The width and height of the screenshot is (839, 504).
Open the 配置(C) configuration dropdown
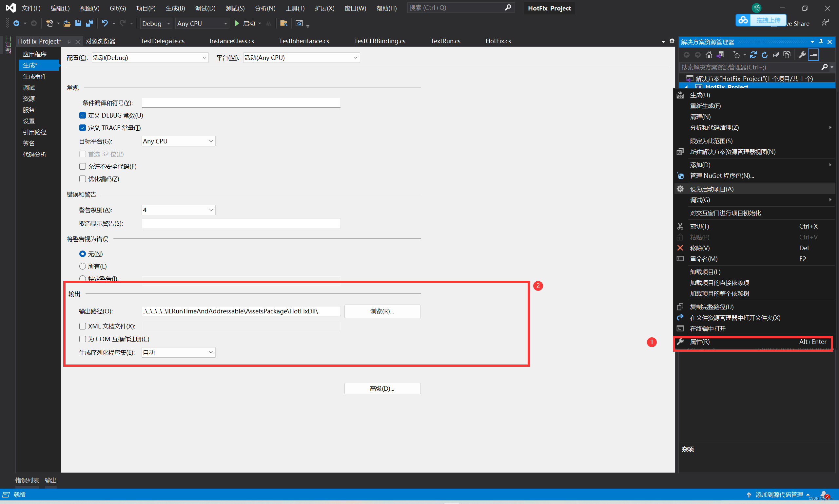150,58
